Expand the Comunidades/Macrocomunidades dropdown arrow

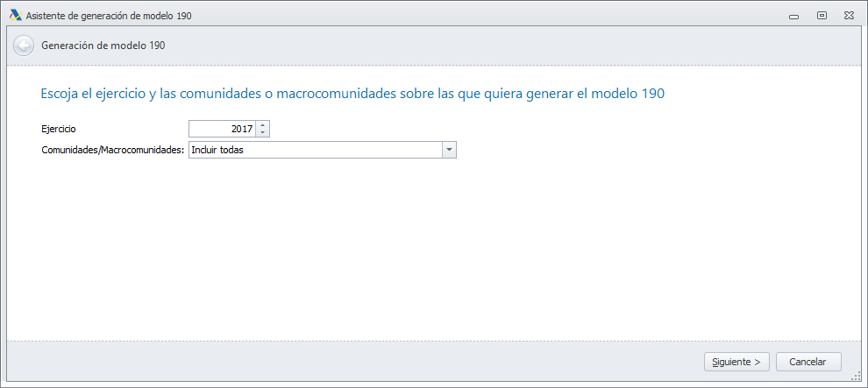449,150
